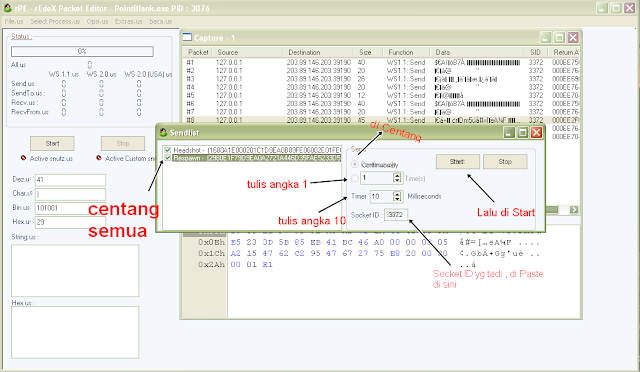Maximize the Sendlist window
The height and width of the screenshot is (372, 640).
(x=522, y=132)
